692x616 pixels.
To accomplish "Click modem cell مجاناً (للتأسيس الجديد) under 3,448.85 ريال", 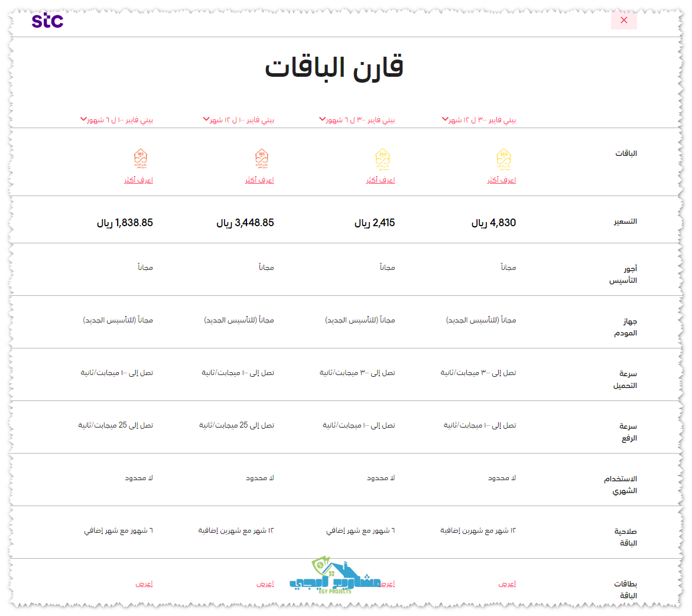I will coord(239,320).
